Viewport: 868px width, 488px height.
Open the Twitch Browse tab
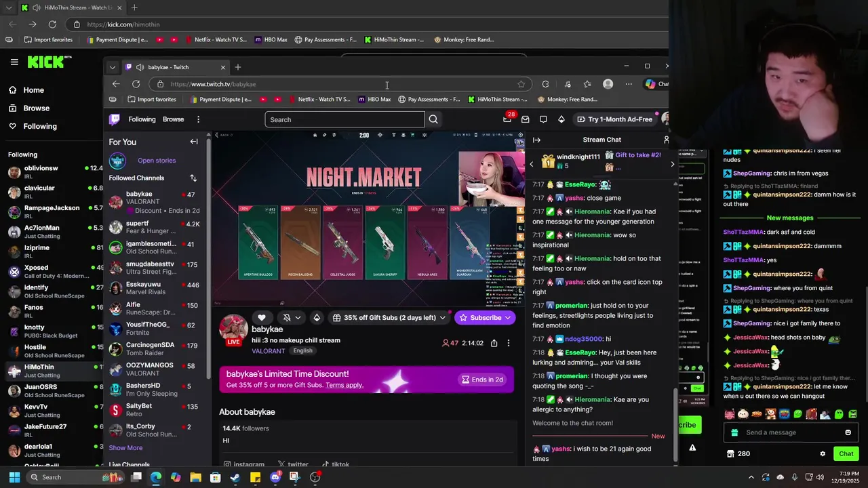click(173, 119)
